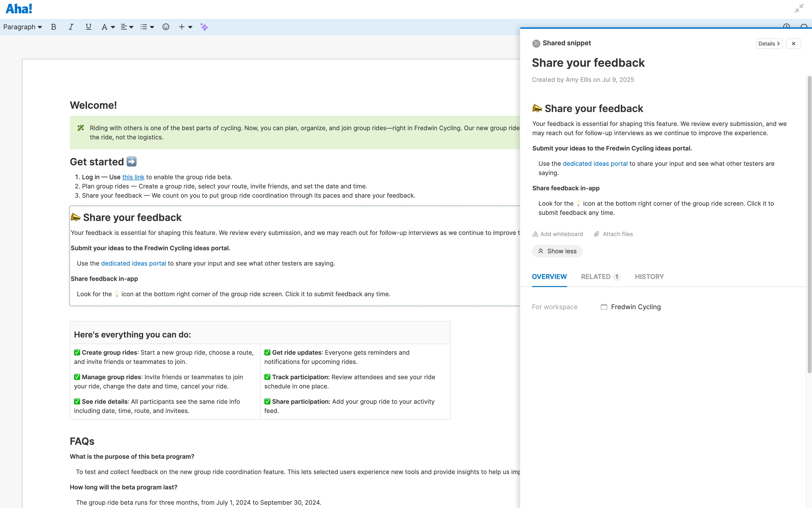
Task: Open the Paragraph style dropdown
Action: pos(22,27)
